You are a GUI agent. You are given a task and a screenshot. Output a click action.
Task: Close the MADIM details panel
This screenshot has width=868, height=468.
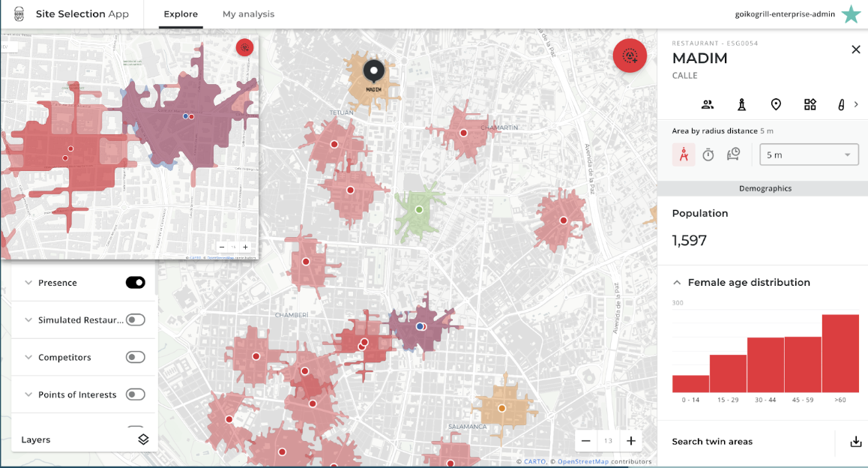(856, 49)
